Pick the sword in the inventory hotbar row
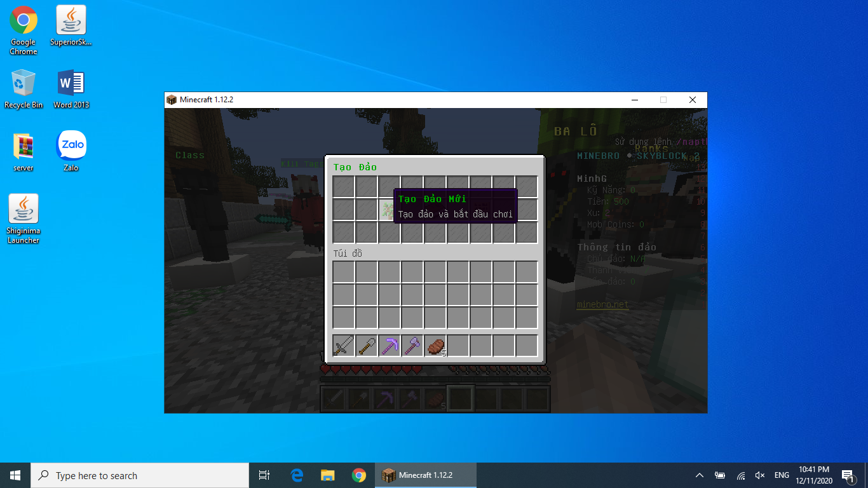This screenshot has height=488, width=868. point(343,346)
